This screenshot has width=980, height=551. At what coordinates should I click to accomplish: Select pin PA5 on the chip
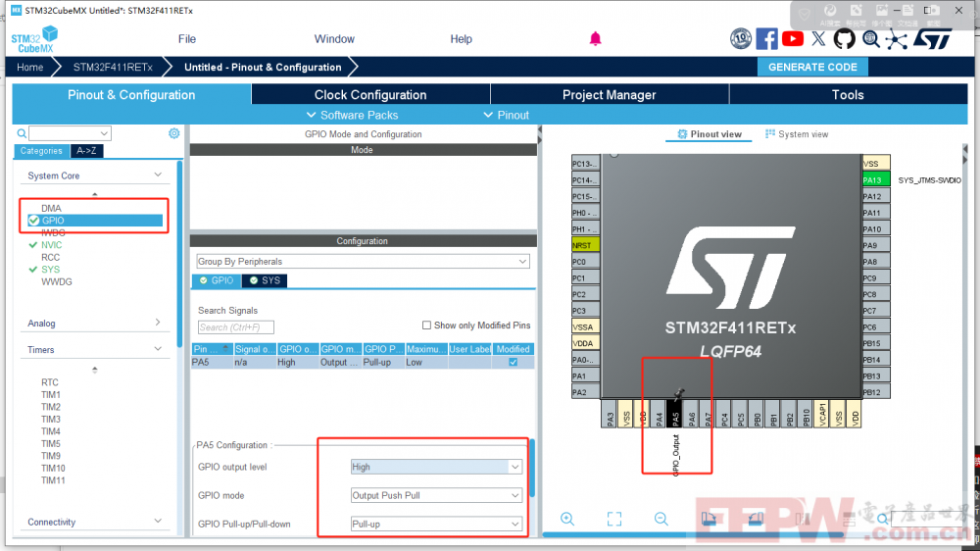pyautogui.click(x=675, y=414)
